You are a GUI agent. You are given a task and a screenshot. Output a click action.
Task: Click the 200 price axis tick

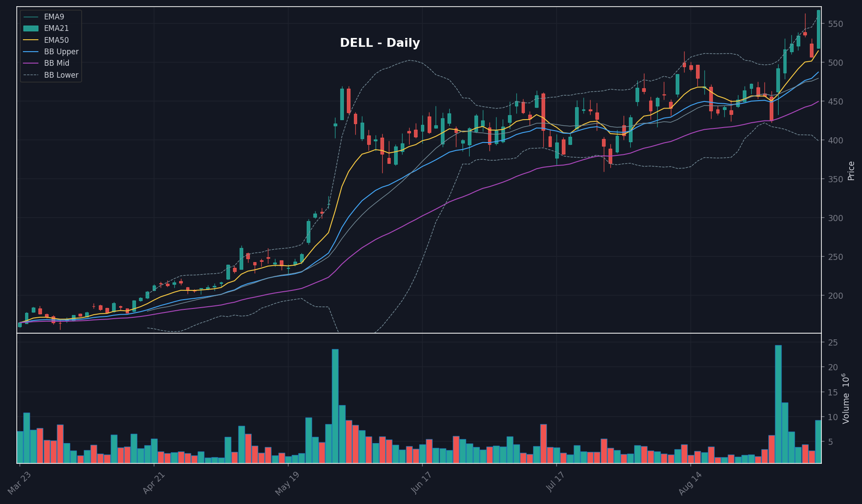coord(836,296)
